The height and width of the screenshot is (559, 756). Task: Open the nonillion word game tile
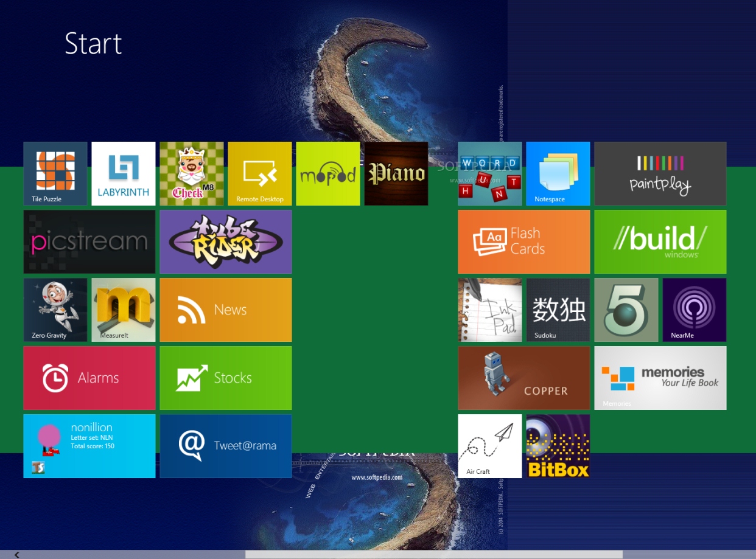pos(89,446)
